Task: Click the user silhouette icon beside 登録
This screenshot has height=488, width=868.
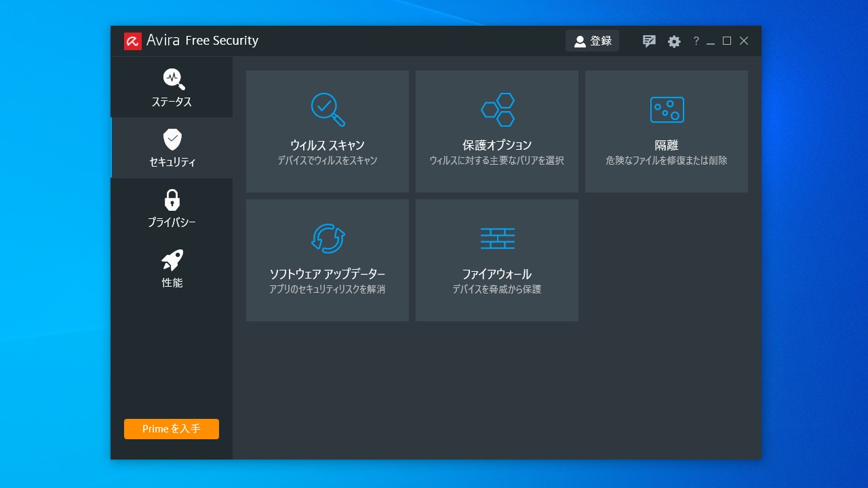Action: [580, 41]
